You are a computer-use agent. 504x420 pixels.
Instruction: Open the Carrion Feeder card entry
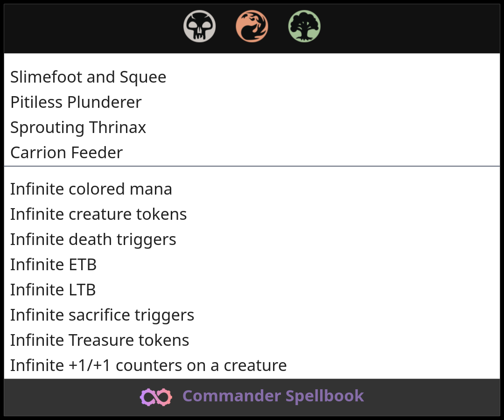[x=67, y=153]
